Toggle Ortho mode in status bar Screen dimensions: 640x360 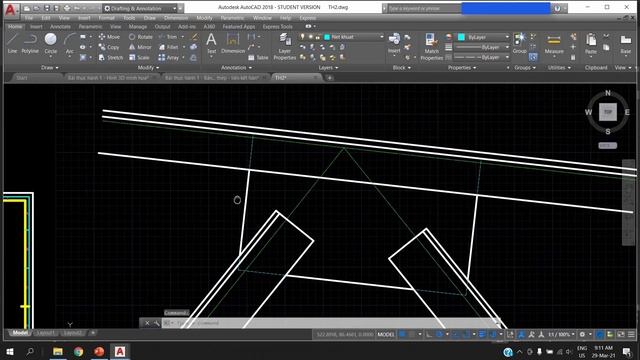(x=429, y=334)
